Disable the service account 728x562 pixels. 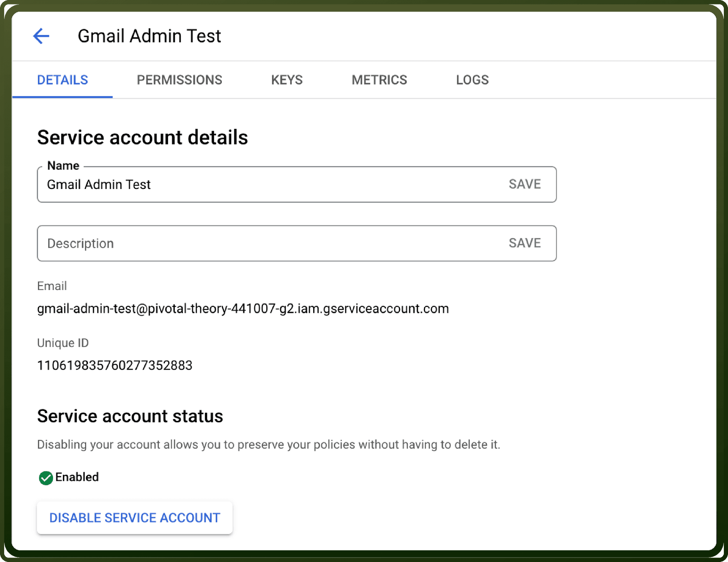pos(135,518)
